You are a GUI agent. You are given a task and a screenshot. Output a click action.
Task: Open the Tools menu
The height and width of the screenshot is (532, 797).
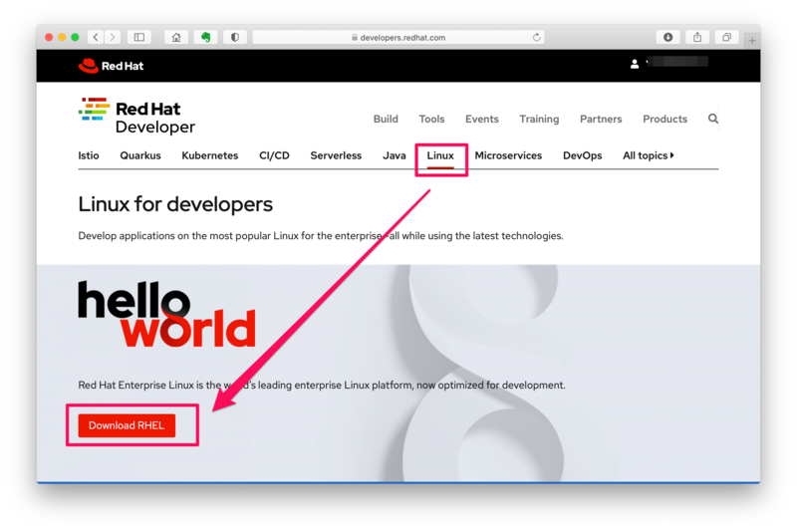[431, 119]
